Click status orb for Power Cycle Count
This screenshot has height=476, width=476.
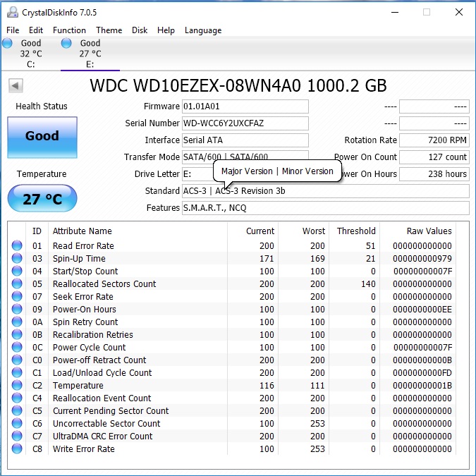coord(17,347)
